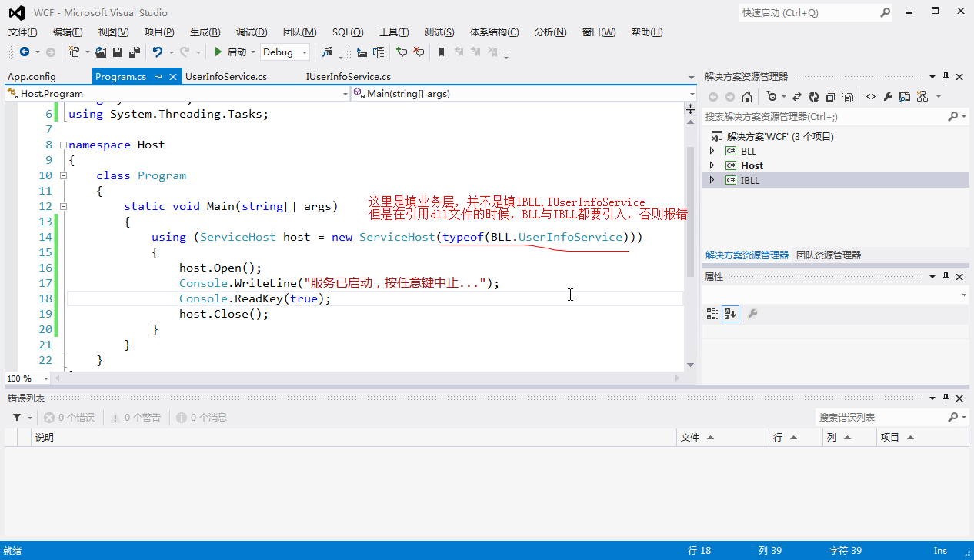Click the Collapse All icon in Solution Explorer

[831, 96]
